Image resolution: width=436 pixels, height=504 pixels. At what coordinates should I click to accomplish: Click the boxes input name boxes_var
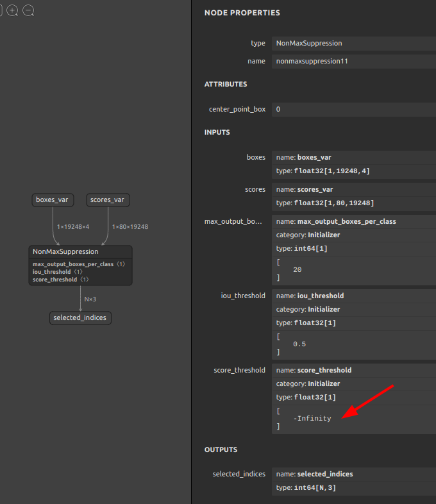coord(314,157)
